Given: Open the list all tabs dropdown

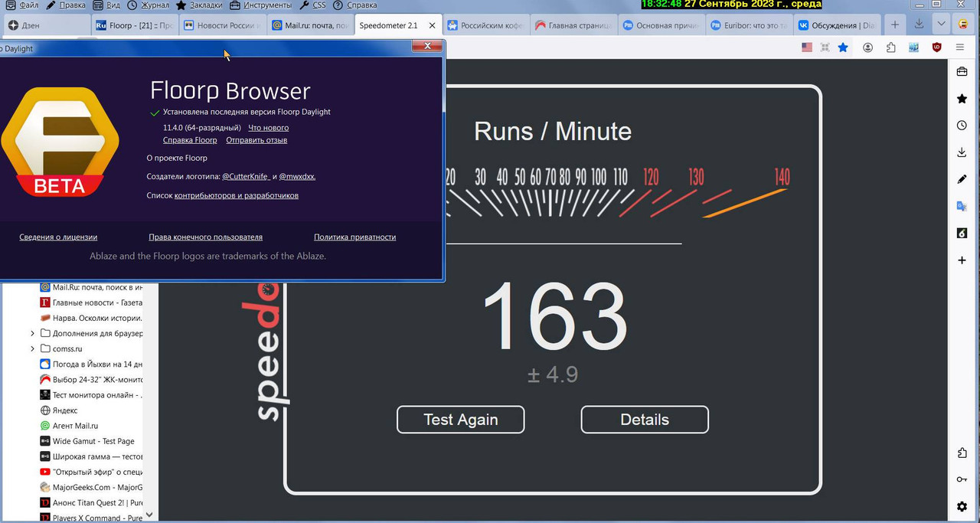Looking at the screenshot, I should 941,25.
